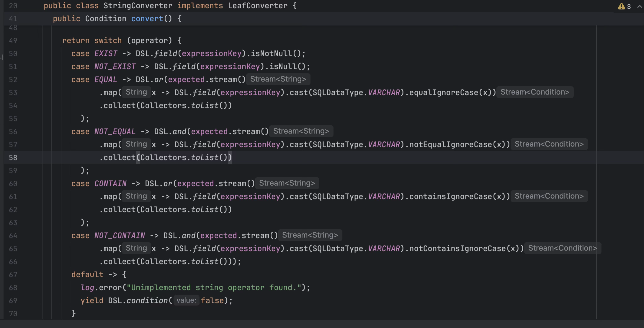Jump to sticky line StringConverter class header

pos(138,6)
